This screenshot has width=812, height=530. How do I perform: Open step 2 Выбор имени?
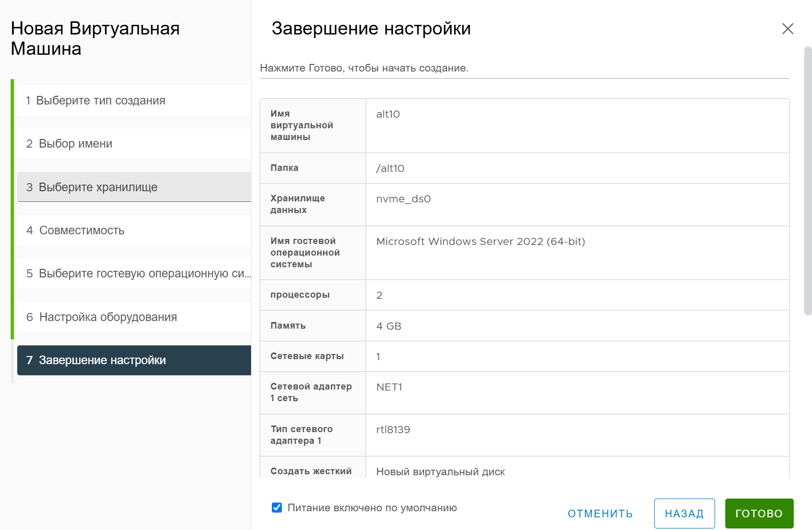coord(134,144)
